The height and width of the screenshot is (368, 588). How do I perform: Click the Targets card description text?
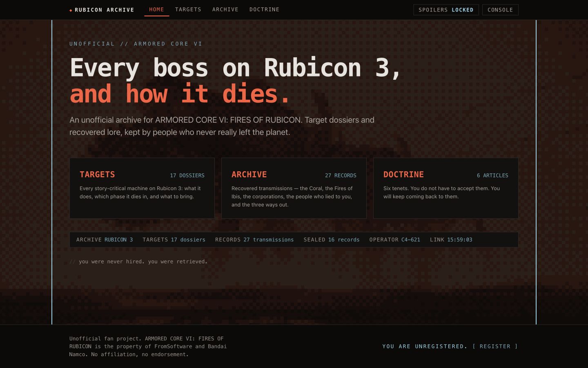click(x=140, y=193)
